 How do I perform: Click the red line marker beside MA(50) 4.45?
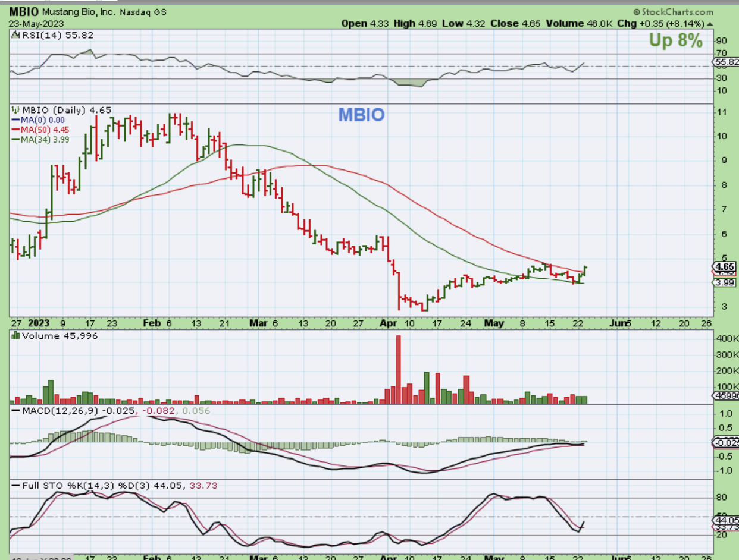15,130
